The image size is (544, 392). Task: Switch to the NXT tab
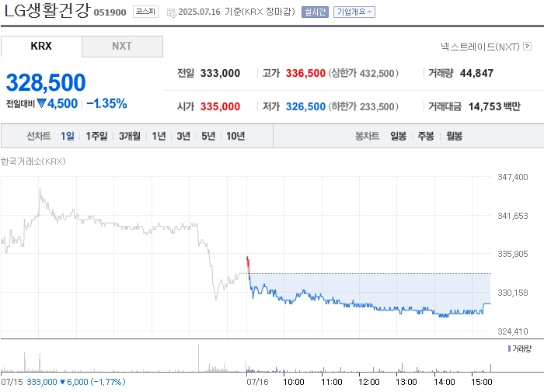(x=122, y=46)
